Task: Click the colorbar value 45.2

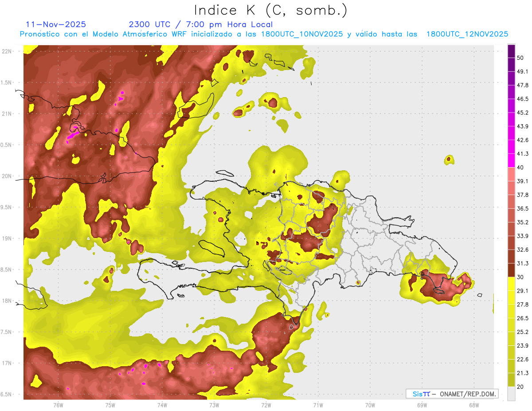Action: coord(523,113)
